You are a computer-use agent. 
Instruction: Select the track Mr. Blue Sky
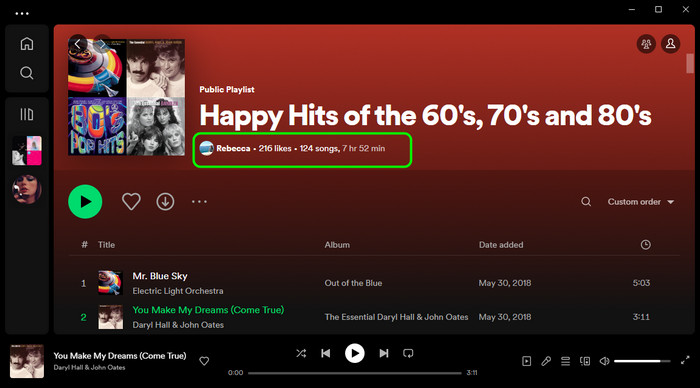tap(160, 276)
